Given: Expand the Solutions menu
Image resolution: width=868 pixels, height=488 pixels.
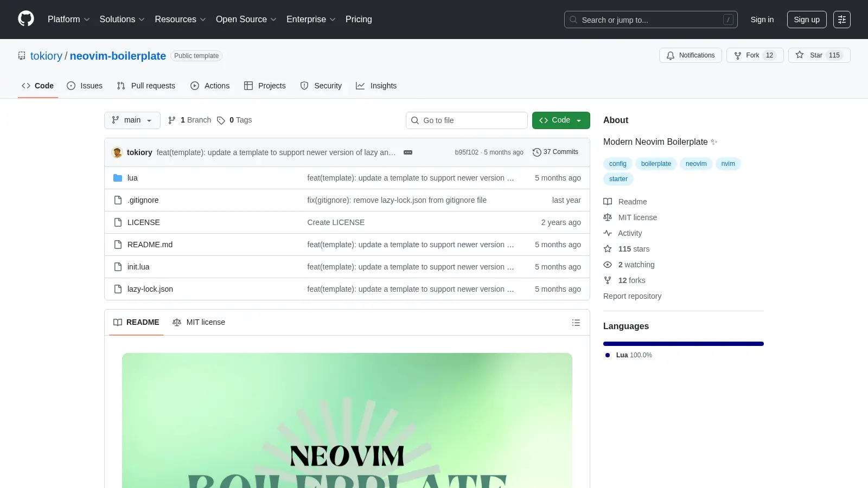Looking at the screenshot, I should tap(122, 20).
